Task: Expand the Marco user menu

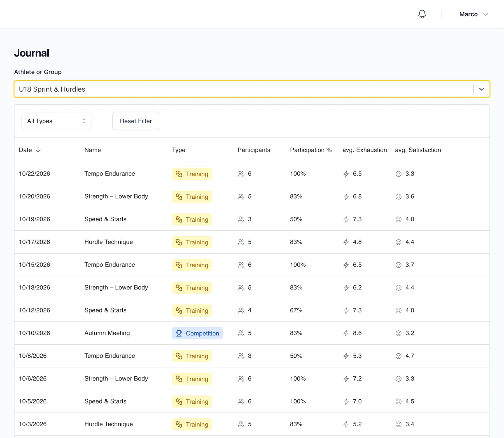Action: pyautogui.click(x=473, y=14)
